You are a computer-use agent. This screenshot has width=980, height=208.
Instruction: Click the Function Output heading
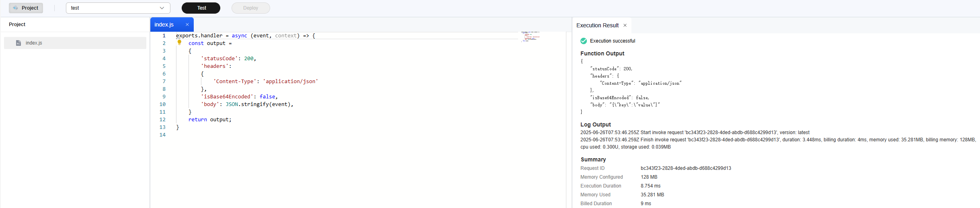(x=602, y=53)
